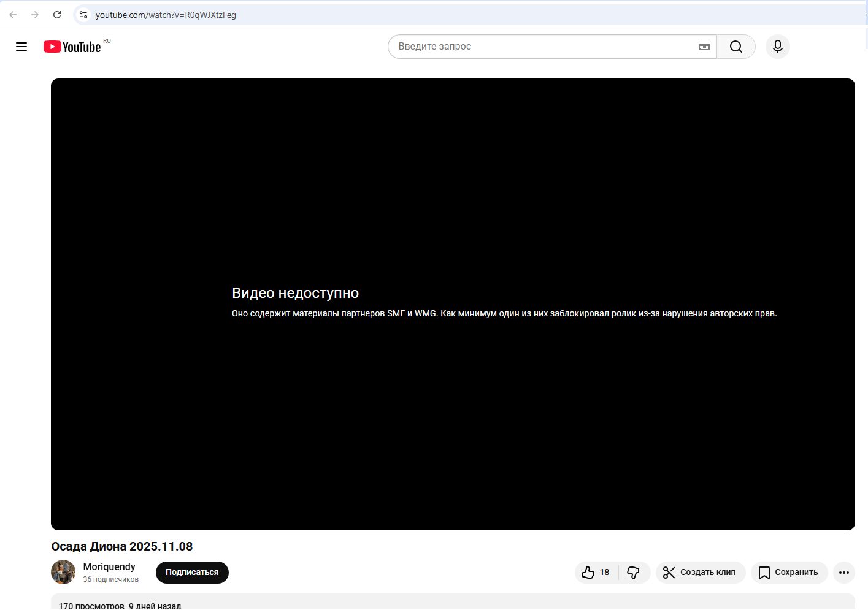868x610 pixels.
Task: Reload the page with the refresh icon
Action: point(57,15)
